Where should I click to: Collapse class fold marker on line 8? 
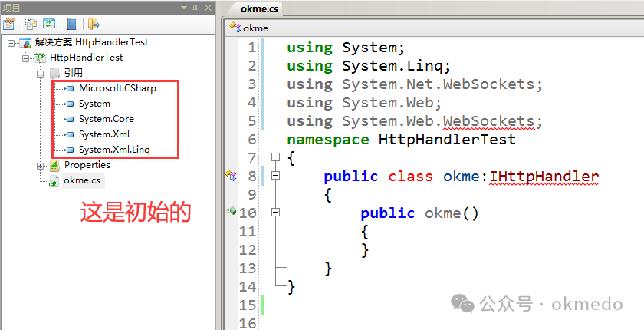(275, 176)
